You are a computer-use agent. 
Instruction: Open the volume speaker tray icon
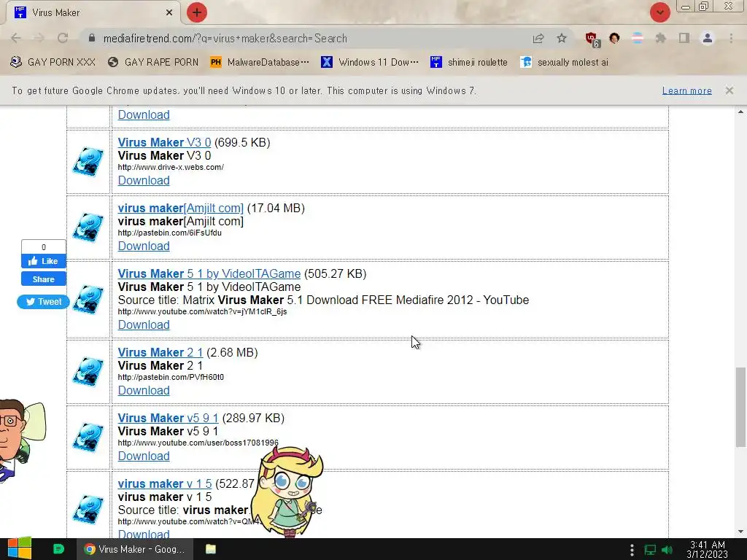667,550
